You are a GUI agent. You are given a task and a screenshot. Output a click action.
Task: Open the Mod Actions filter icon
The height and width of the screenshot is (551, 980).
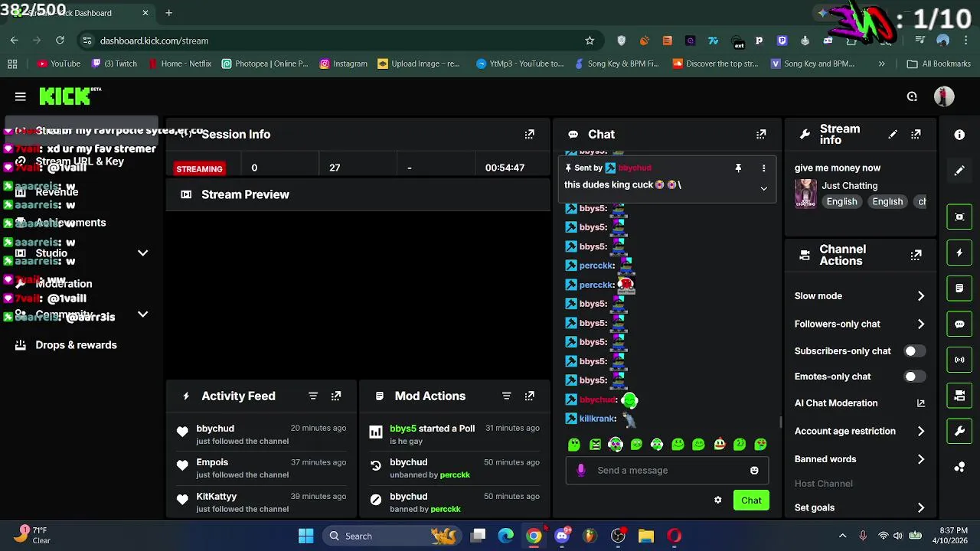pyautogui.click(x=506, y=396)
